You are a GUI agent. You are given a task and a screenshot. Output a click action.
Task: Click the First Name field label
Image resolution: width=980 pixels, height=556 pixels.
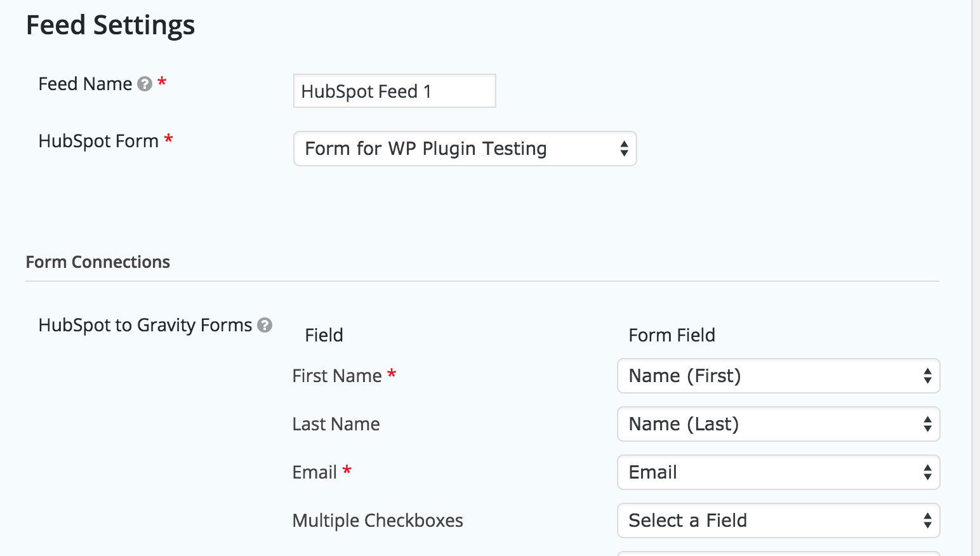pos(337,376)
